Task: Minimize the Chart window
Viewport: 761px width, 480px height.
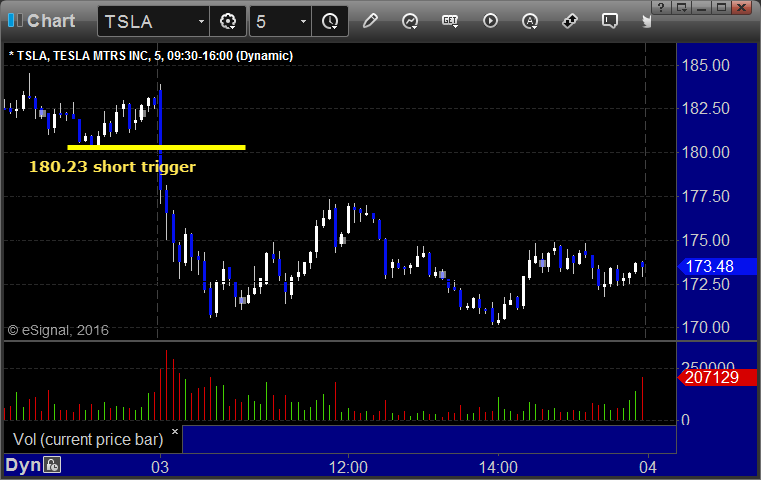Action: [x=701, y=7]
